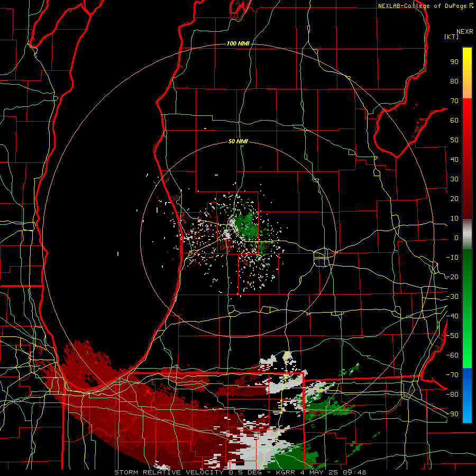The width and height of the screenshot is (476, 476).
Task: Click the 0 value on the velocity scale
Action: tap(456, 238)
